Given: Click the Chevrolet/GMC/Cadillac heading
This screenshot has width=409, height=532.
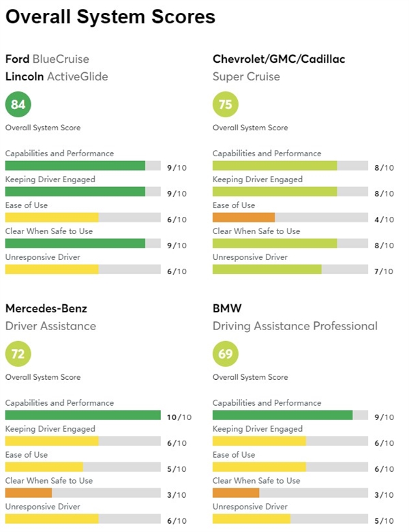Looking at the screenshot, I should 279,59.
